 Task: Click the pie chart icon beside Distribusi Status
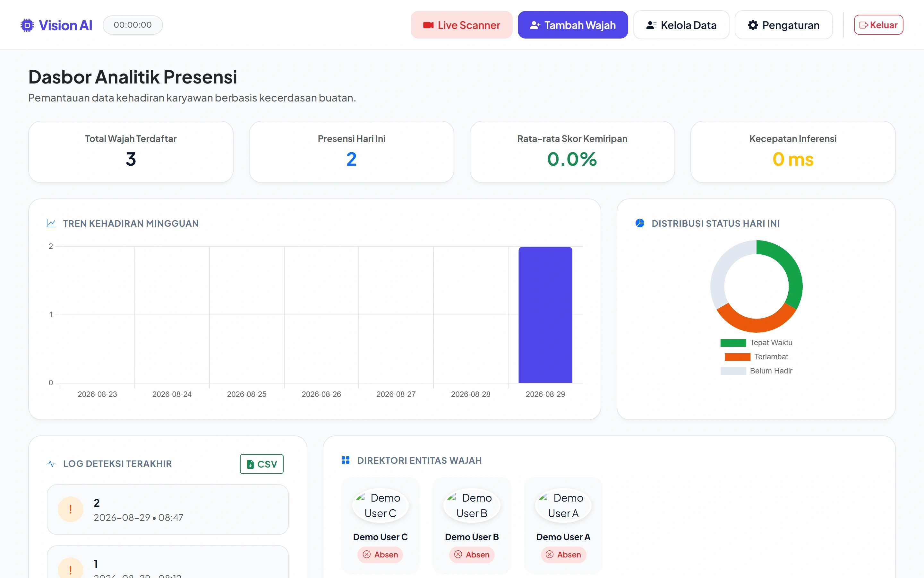640,223
